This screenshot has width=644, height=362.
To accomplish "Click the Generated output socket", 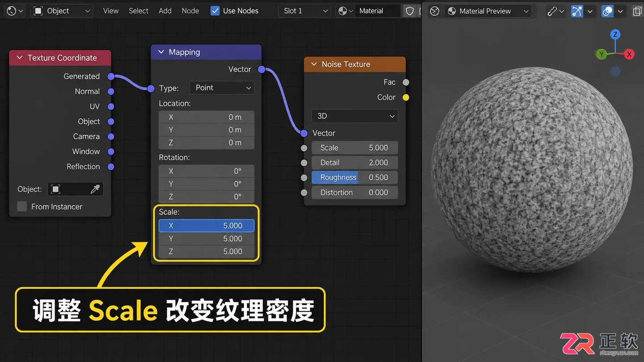I will (111, 76).
